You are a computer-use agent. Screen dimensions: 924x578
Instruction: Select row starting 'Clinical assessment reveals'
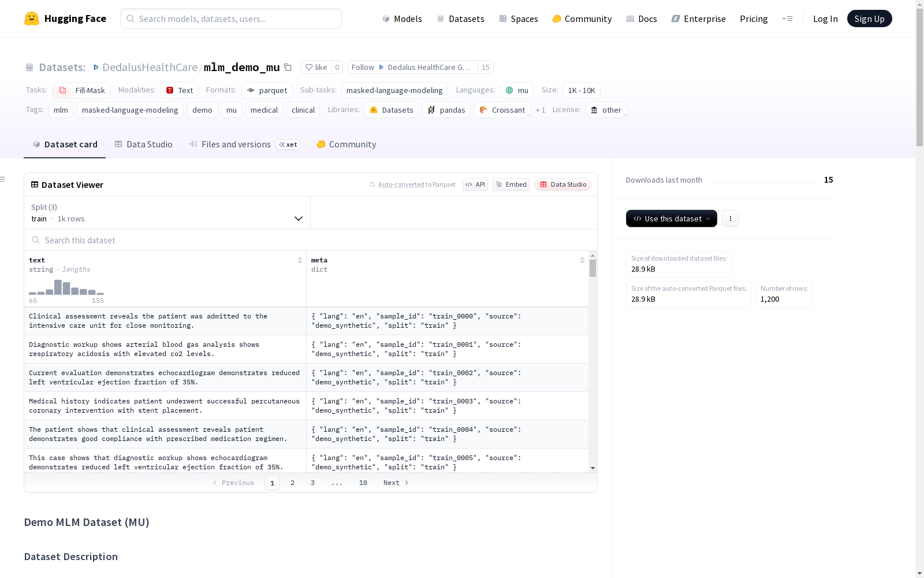tap(306, 321)
